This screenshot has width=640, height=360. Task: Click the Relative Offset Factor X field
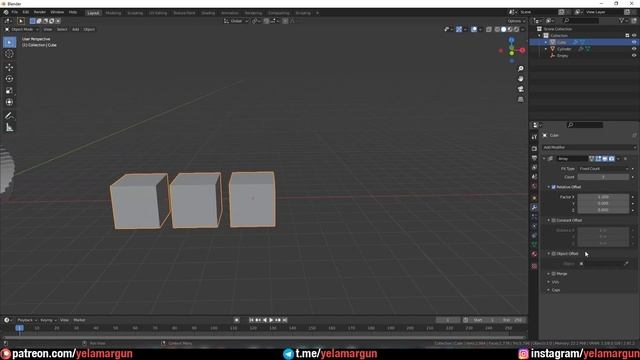tap(603, 197)
